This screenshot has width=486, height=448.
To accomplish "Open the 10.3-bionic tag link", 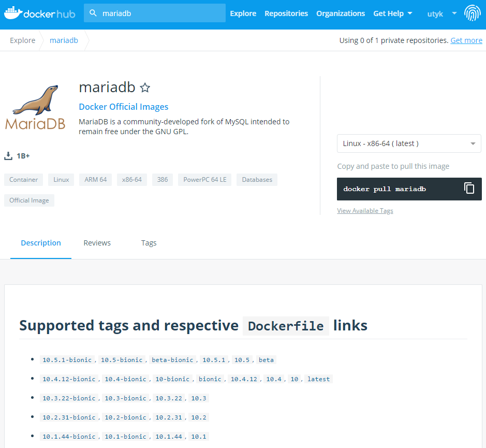I will [125, 398].
